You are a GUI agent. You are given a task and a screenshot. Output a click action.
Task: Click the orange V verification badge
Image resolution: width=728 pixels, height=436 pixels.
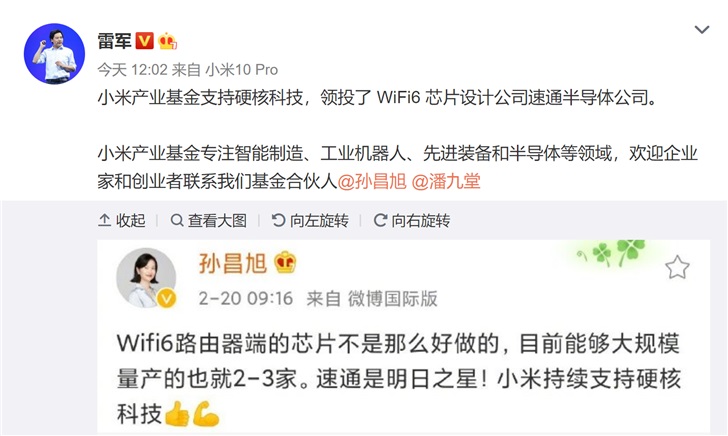[x=144, y=41]
